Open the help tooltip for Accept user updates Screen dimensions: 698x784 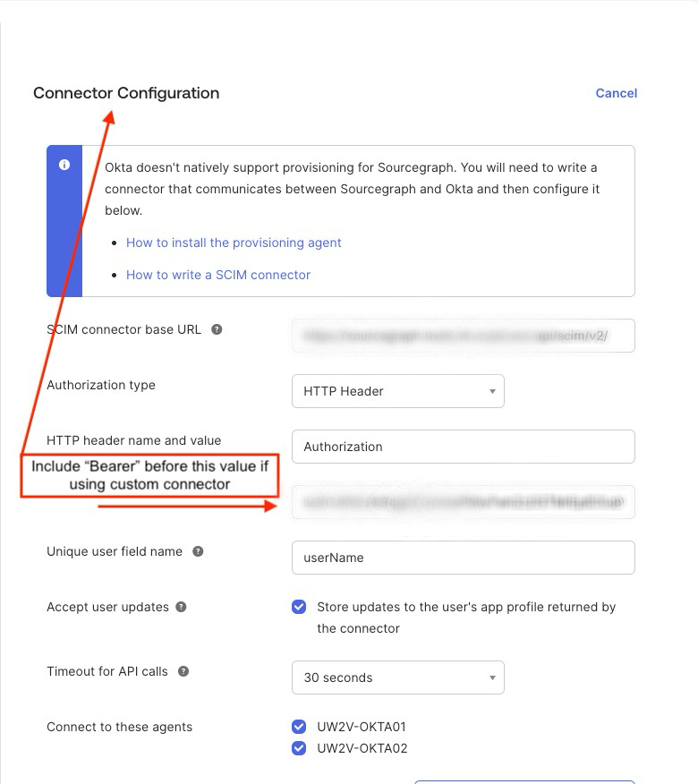[x=181, y=607]
